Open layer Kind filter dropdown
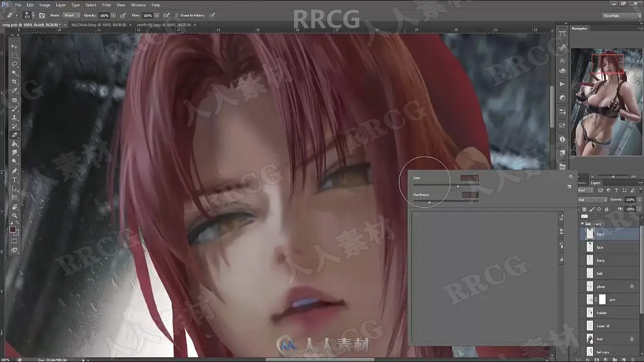 point(584,190)
